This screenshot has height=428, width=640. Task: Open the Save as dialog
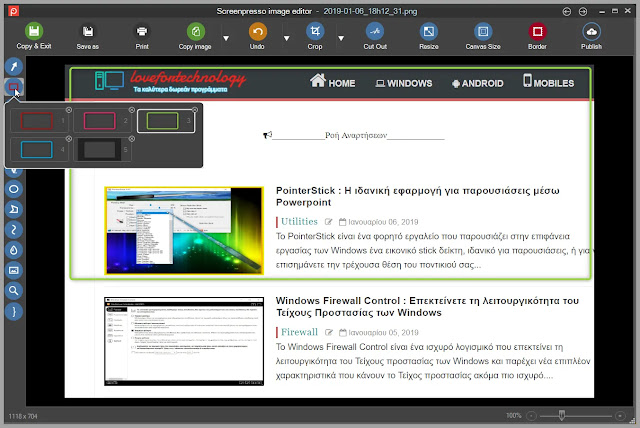click(x=88, y=37)
